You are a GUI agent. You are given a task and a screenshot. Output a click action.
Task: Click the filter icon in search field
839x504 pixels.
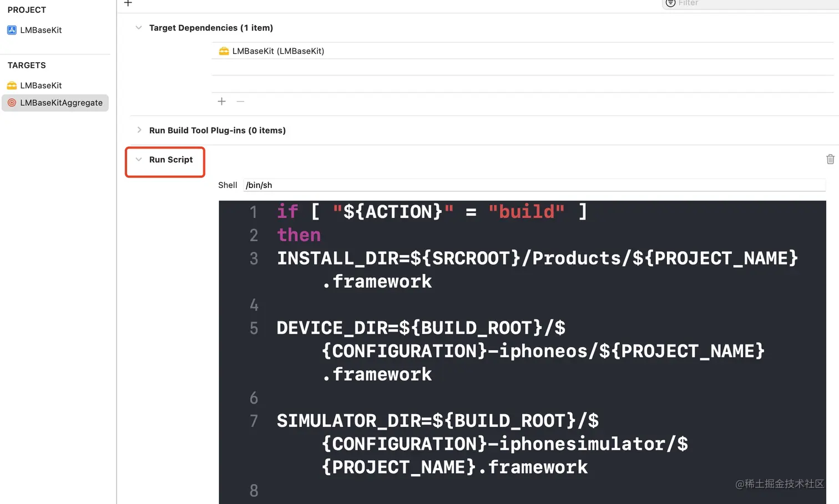pyautogui.click(x=670, y=3)
